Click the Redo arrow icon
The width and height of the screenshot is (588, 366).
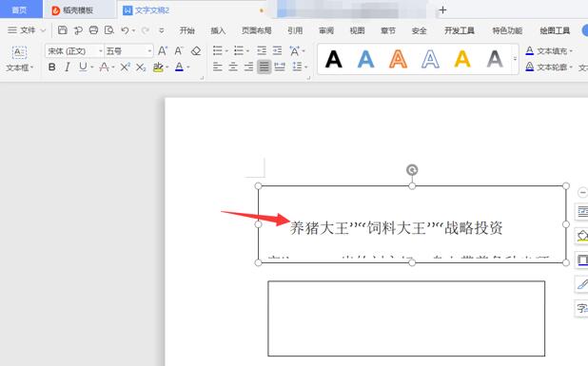[146, 30]
